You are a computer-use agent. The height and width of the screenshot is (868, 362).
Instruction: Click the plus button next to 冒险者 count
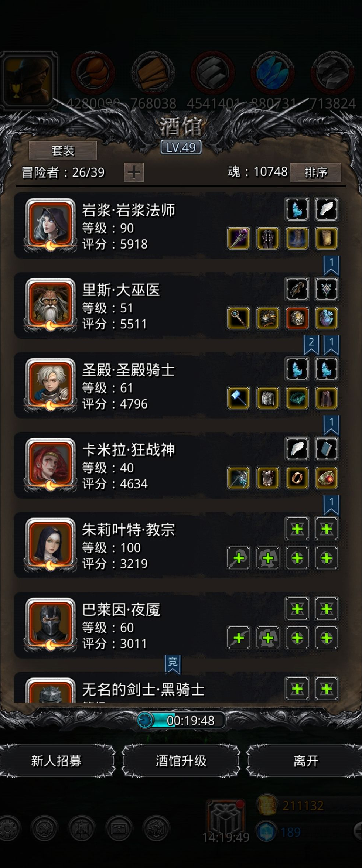pyautogui.click(x=134, y=172)
